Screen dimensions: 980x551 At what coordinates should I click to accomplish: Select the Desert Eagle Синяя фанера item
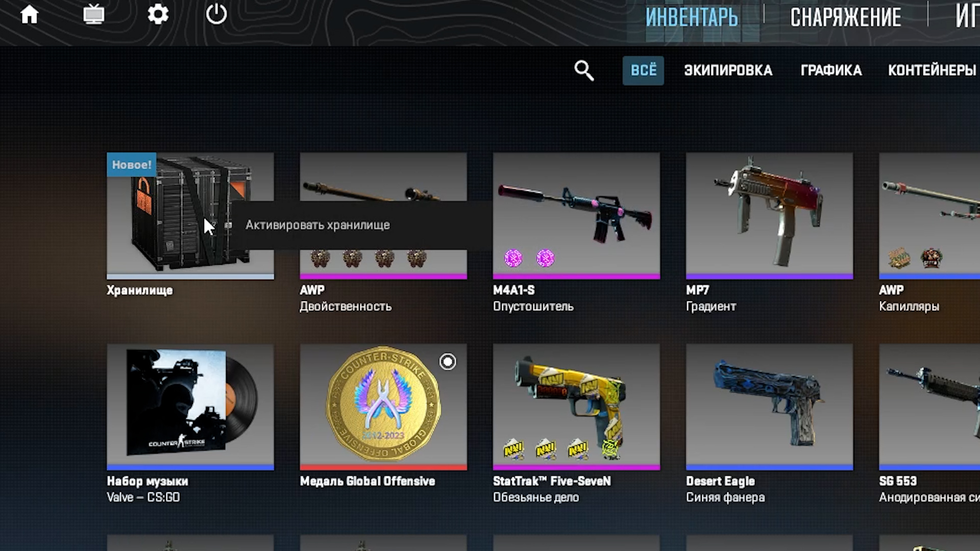[769, 424]
